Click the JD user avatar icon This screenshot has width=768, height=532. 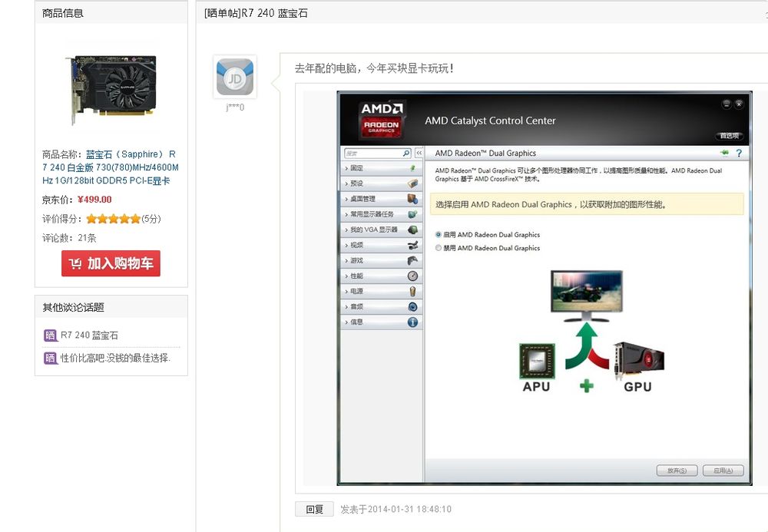coord(235,77)
